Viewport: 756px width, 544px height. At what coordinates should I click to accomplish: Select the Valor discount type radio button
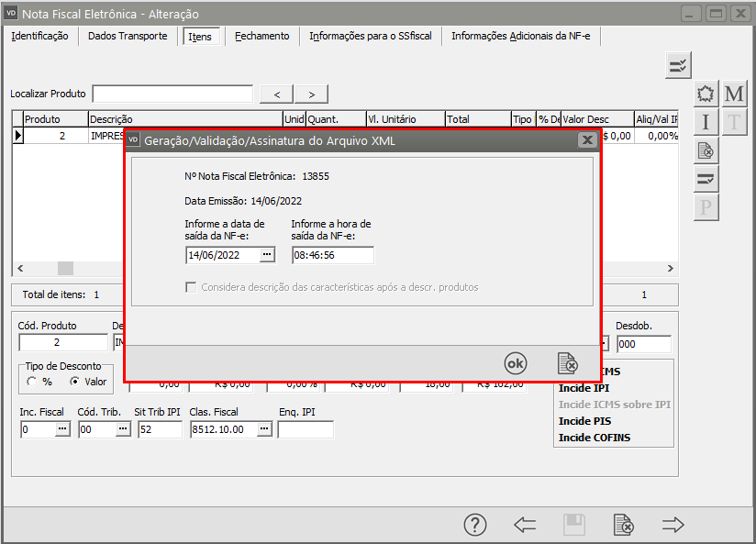74,382
